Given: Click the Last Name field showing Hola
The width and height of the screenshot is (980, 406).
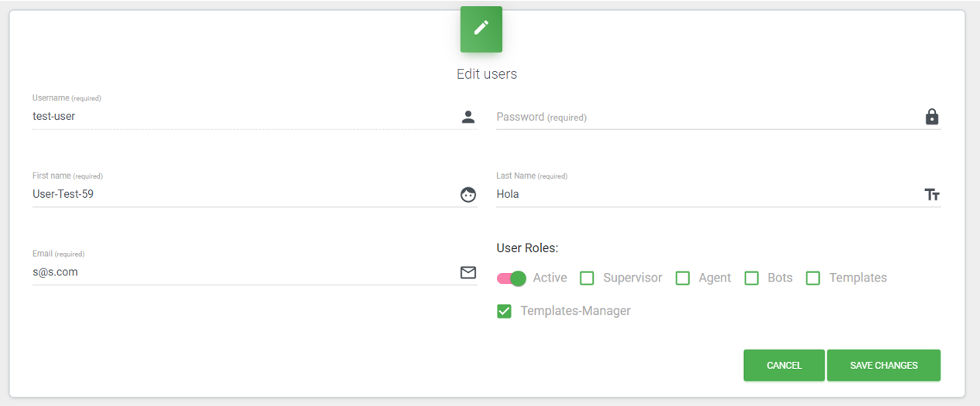Looking at the screenshot, I should tap(704, 195).
